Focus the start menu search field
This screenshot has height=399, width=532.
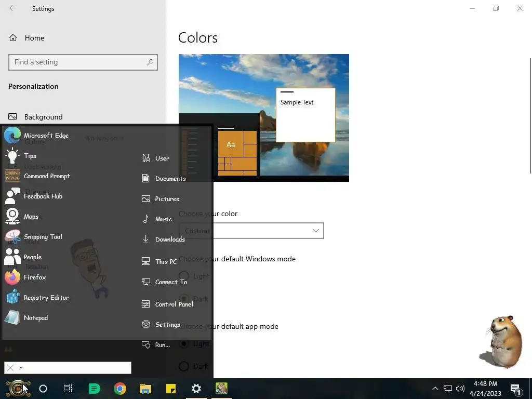[x=68, y=368]
